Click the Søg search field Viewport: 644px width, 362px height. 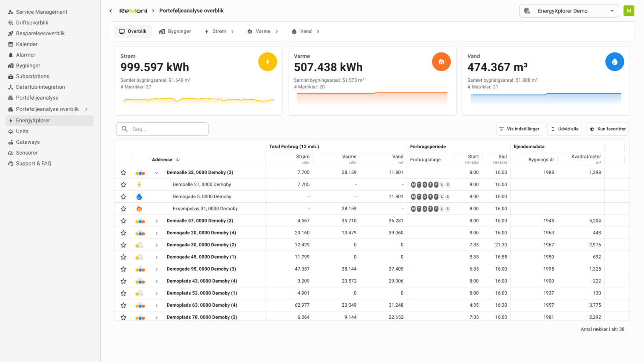[x=162, y=129]
